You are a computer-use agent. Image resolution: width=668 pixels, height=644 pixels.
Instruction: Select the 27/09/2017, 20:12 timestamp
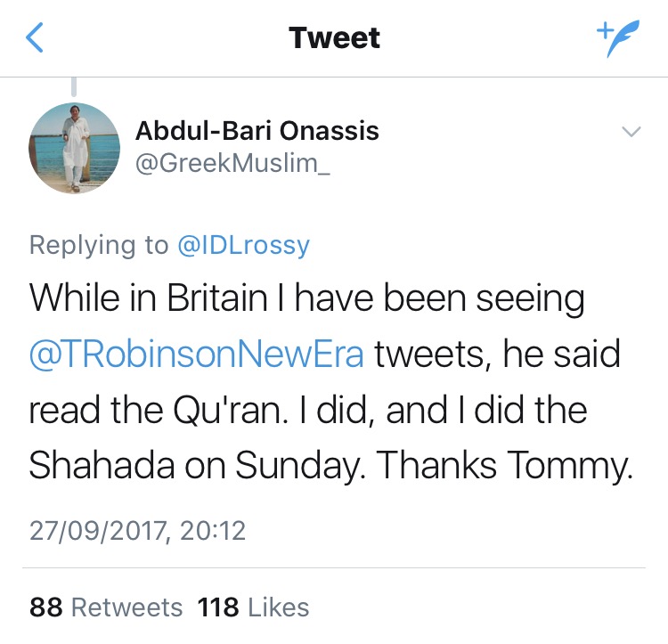coord(137,531)
